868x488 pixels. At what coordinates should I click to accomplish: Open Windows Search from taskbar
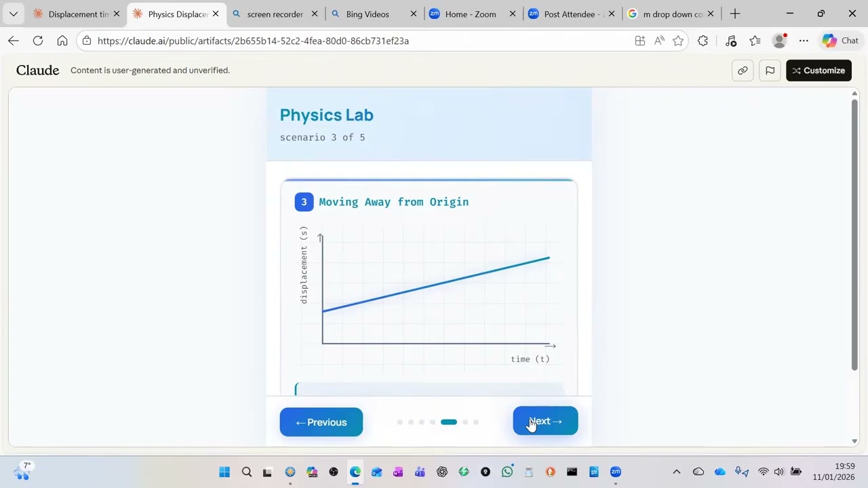pyautogui.click(x=247, y=472)
